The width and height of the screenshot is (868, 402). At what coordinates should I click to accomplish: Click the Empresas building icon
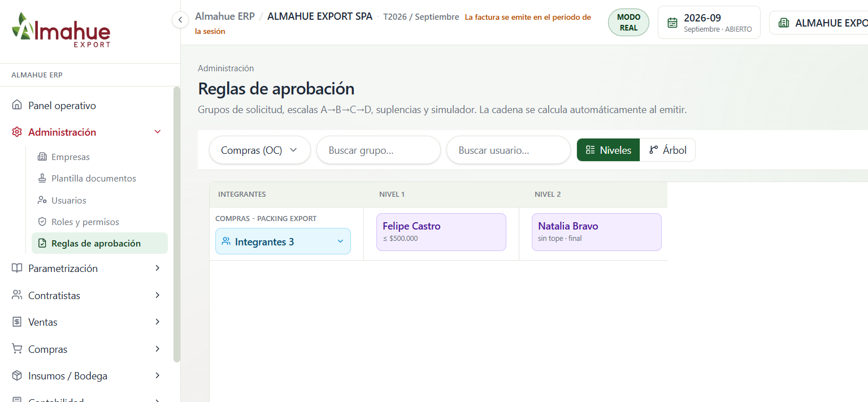point(42,157)
